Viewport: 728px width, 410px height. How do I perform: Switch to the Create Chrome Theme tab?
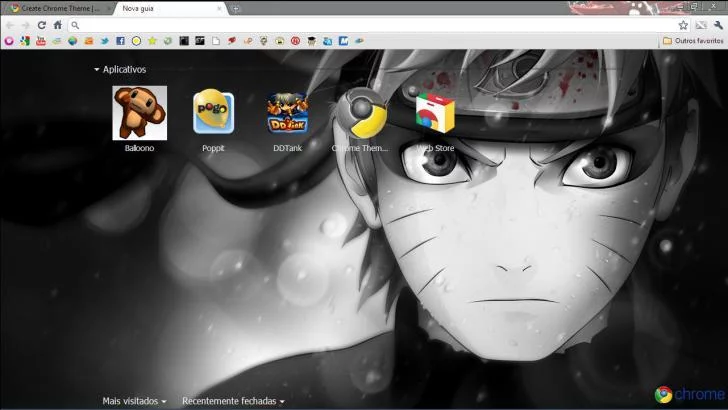[57, 8]
